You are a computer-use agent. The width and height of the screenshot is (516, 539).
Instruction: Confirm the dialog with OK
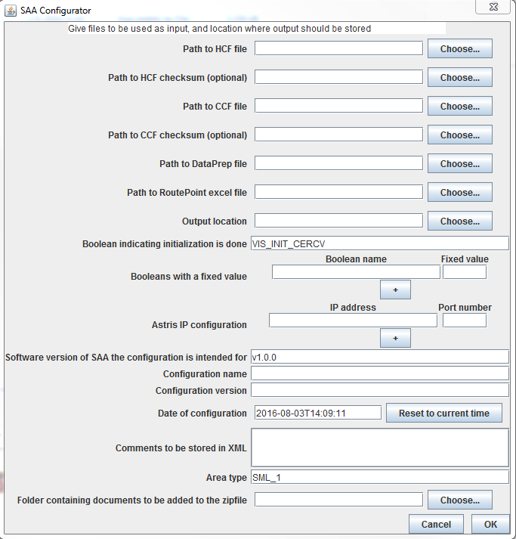point(490,524)
